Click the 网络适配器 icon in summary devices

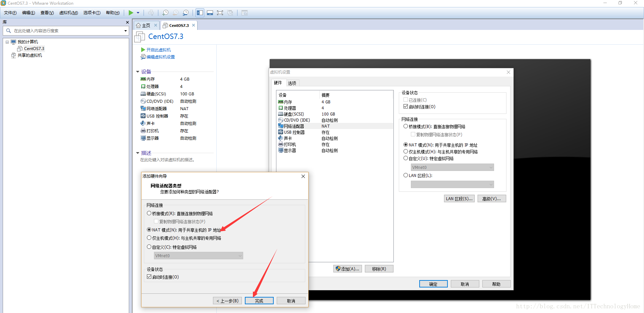tap(143, 109)
